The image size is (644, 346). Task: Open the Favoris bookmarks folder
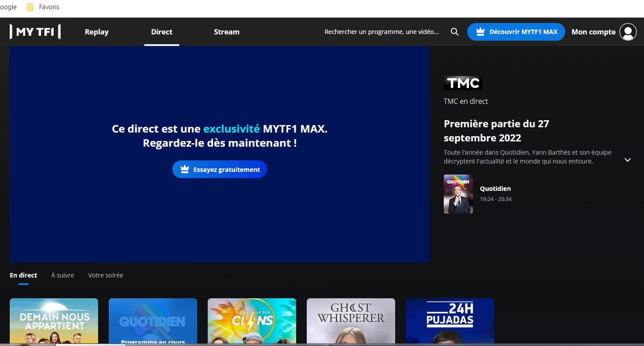(x=43, y=7)
